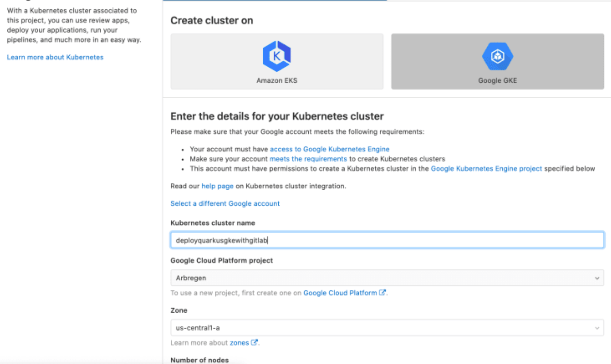
Task: Focus the Kubernetes cluster name field
Action: point(387,240)
